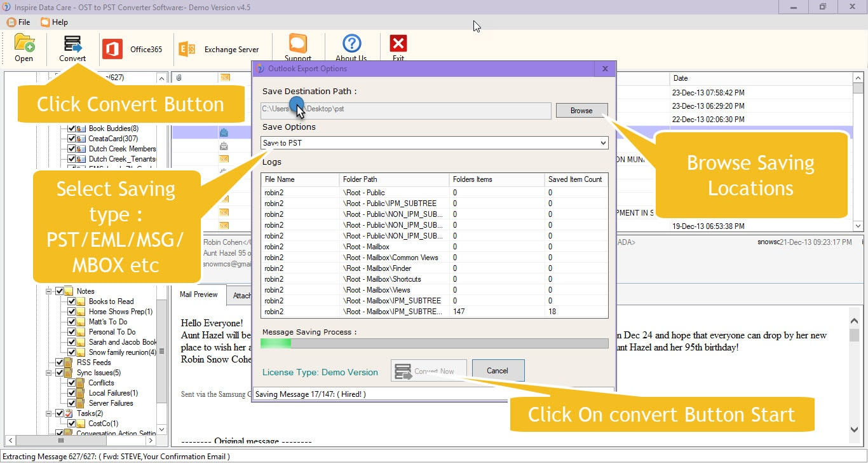Toggle the Horse Shows Prep(1) checkbox
Screen dimensions: 868x463
(x=72, y=312)
